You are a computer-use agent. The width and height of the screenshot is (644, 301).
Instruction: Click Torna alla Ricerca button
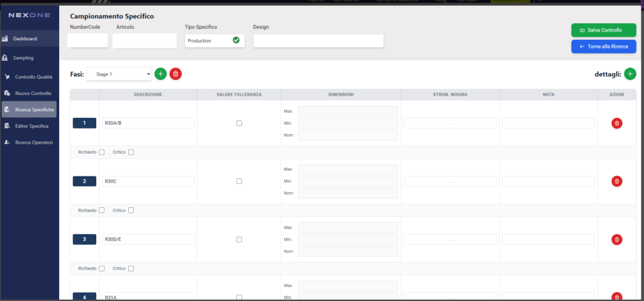603,47
